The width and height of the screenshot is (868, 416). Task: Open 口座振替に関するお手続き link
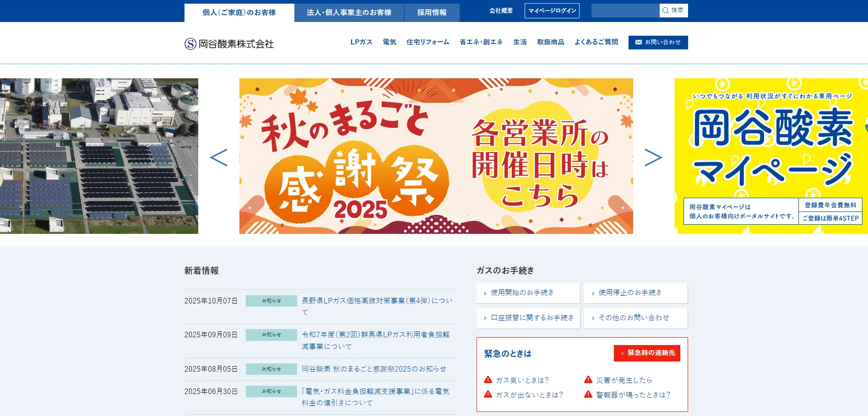(x=528, y=318)
